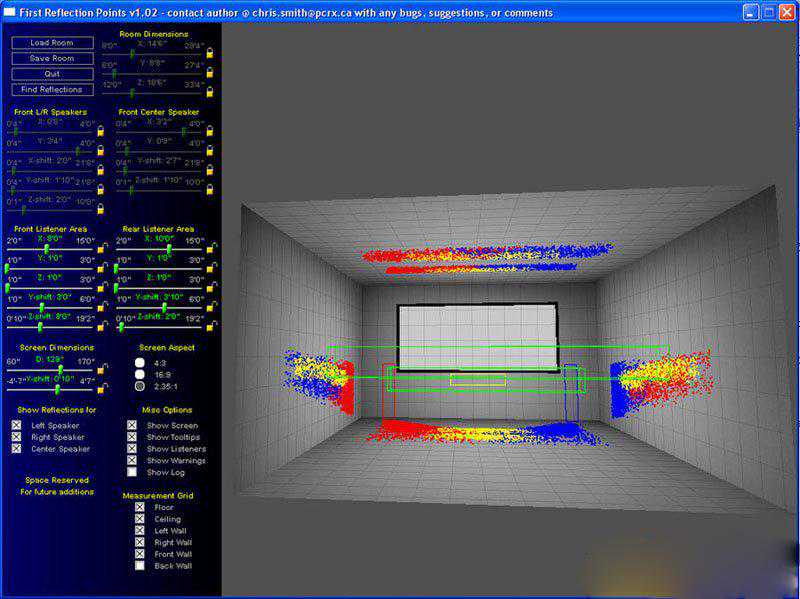Screen dimensions: 800x599
Task: Click the Front Center Speaker Y lock
Action: point(210,150)
